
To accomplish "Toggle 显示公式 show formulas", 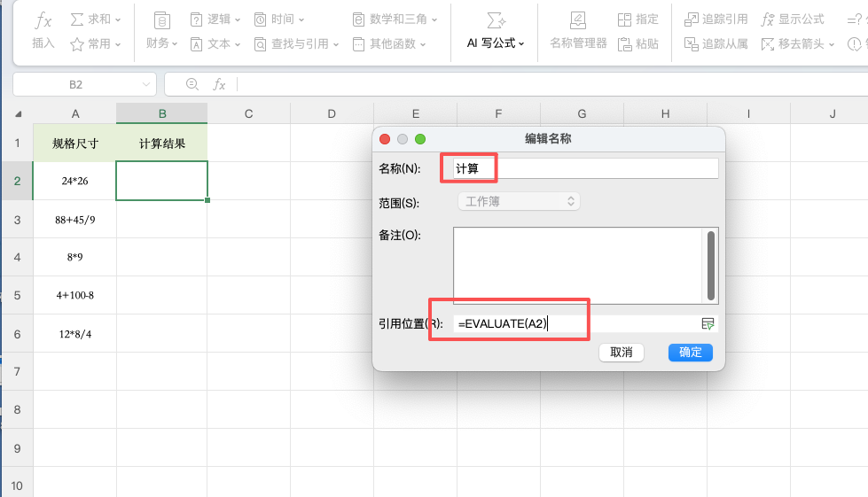I will (x=793, y=19).
